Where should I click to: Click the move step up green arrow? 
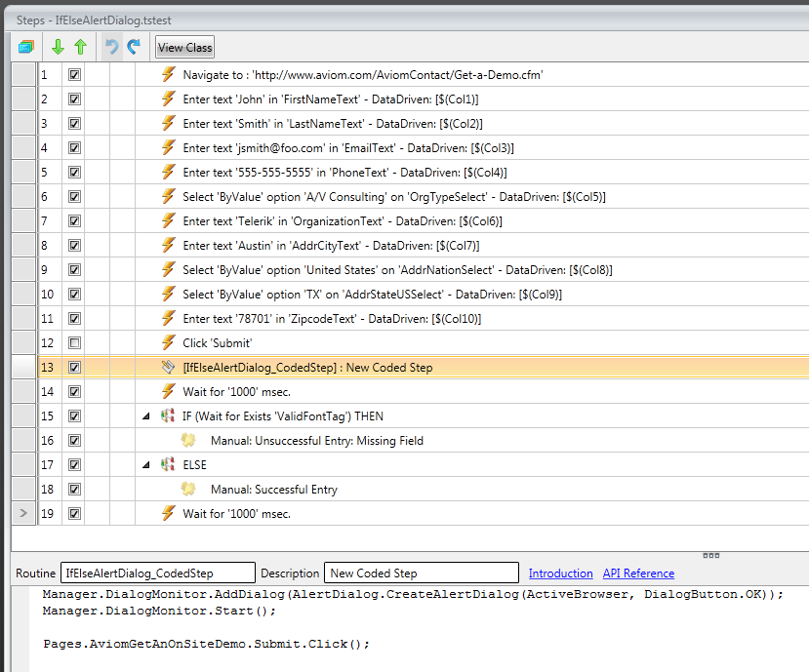(x=80, y=48)
